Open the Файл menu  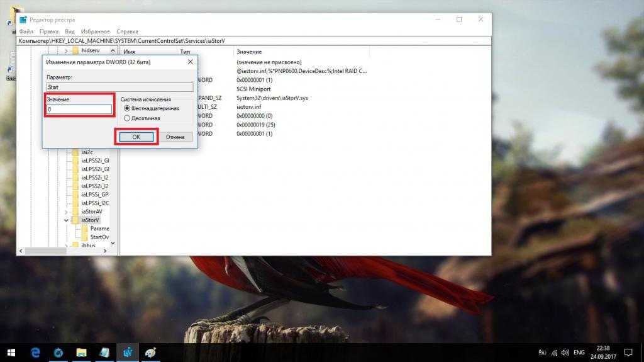tap(26, 31)
